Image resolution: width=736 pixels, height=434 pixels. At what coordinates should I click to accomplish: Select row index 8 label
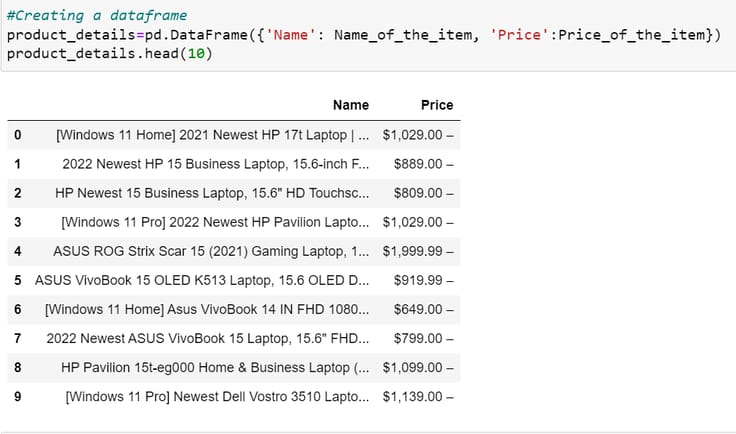[x=17, y=368]
